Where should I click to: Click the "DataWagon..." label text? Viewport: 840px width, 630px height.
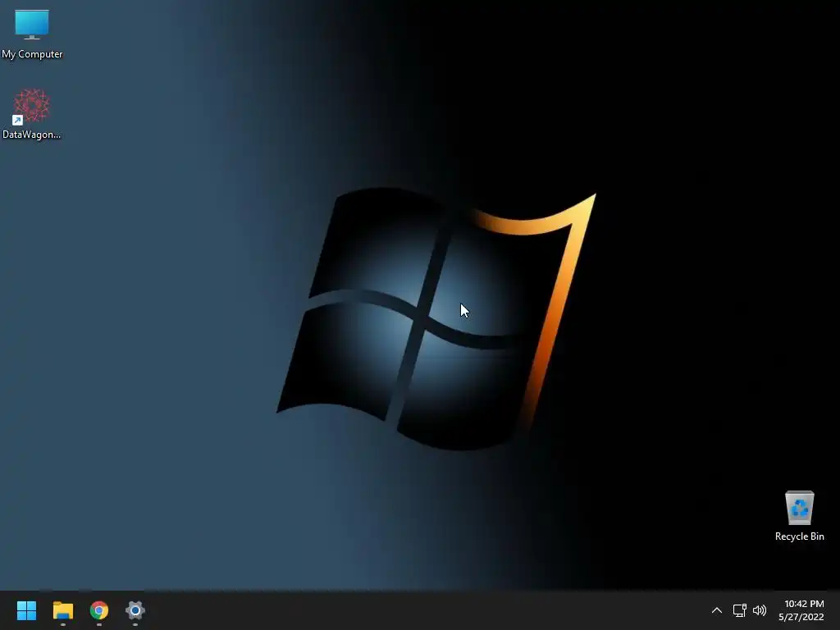pyautogui.click(x=32, y=135)
